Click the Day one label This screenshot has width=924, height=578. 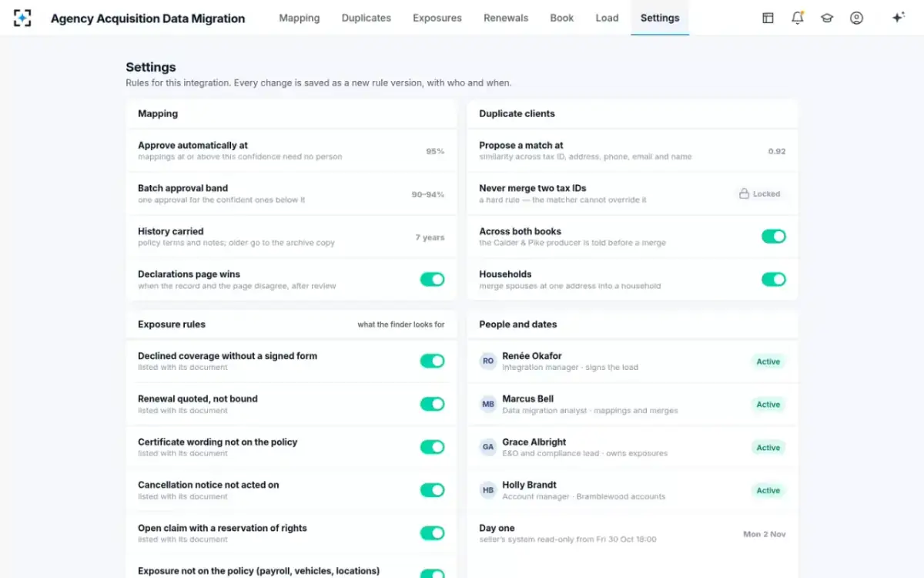point(497,528)
